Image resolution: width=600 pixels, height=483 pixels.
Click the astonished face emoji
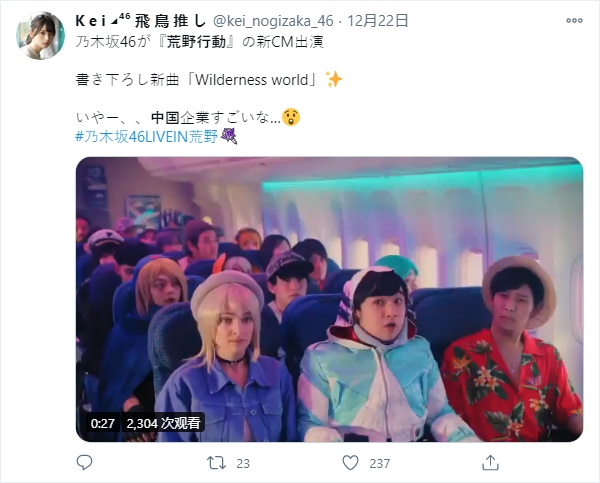click(x=291, y=117)
